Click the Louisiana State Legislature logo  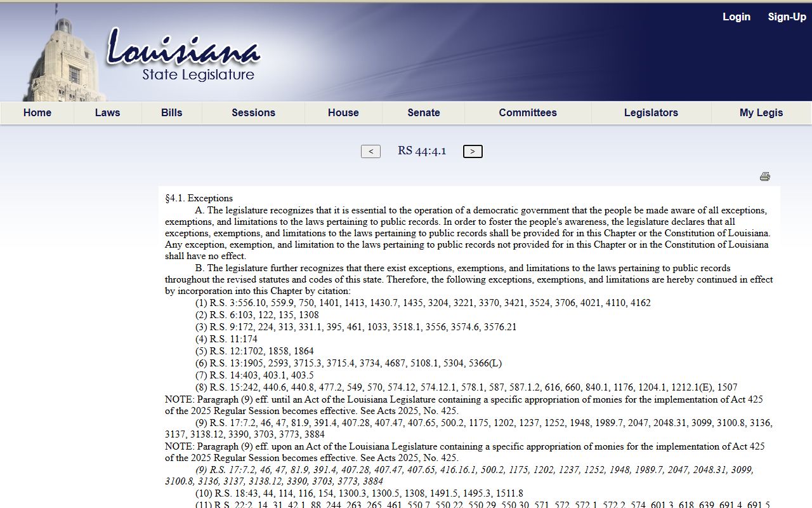pos(183,56)
